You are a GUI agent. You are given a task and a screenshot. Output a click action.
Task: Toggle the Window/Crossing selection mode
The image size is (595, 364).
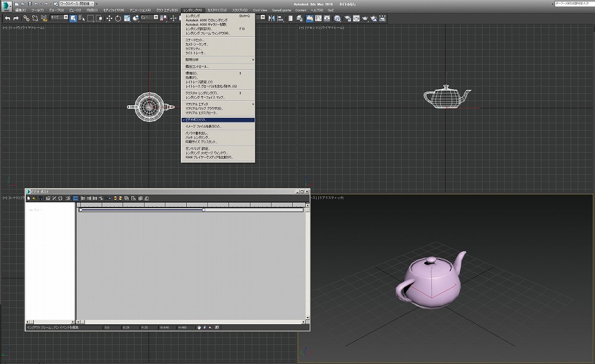(99, 18)
